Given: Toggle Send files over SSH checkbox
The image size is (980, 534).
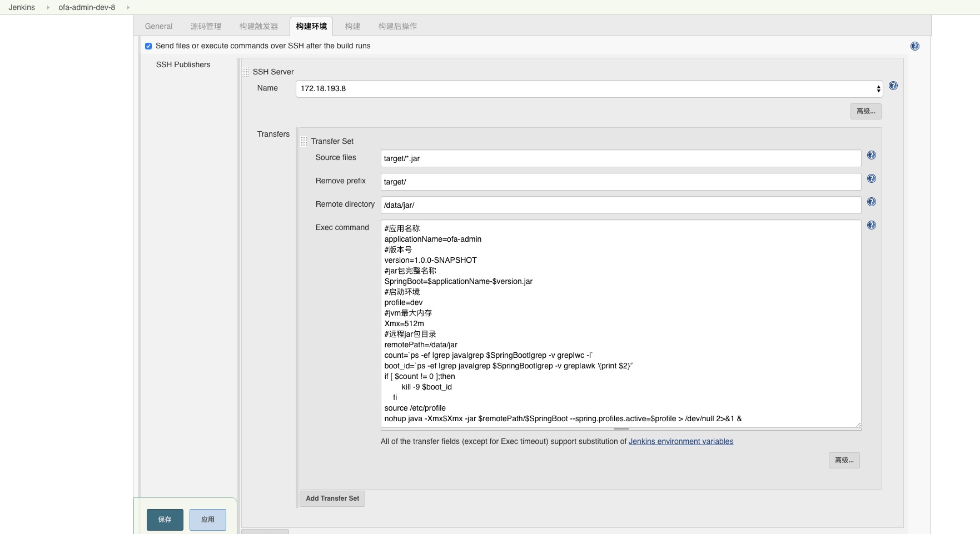Looking at the screenshot, I should tap(148, 46).
